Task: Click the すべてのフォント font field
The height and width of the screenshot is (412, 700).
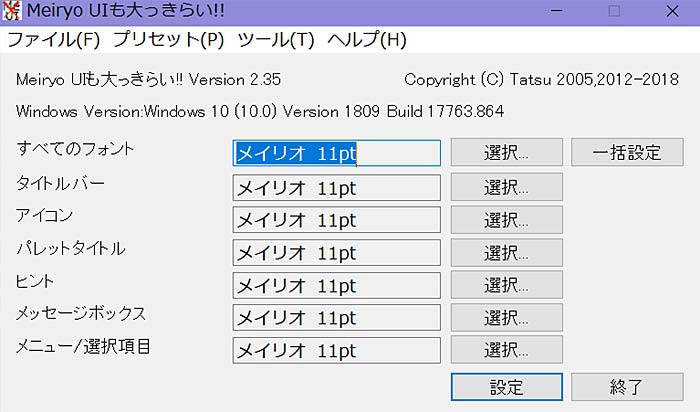Action: (x=337, y=153)
